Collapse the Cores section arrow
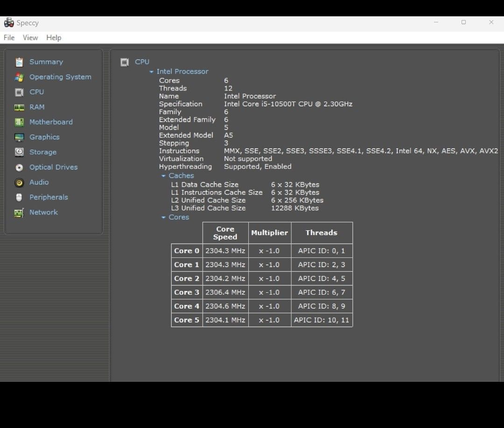 click(163, 217)
